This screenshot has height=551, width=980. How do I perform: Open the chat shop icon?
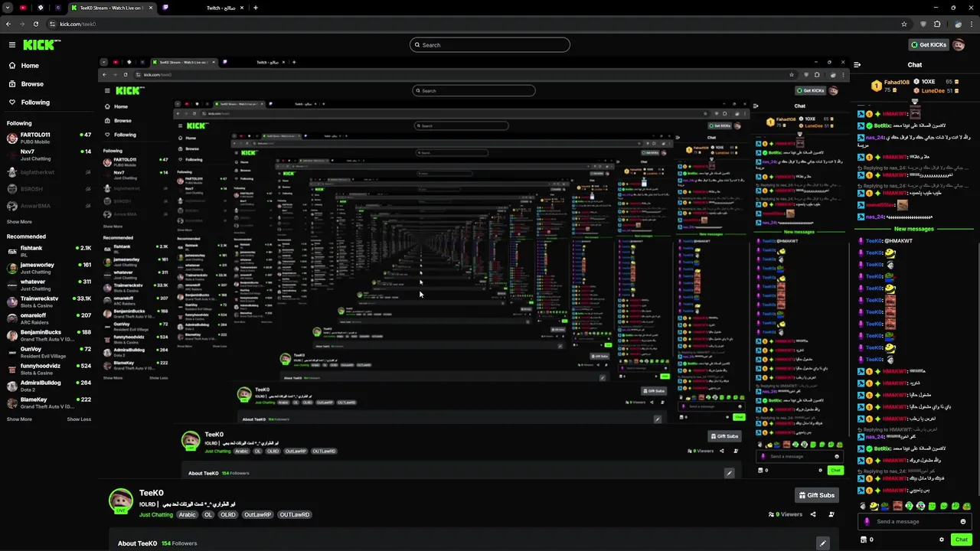tap(864, 540)
